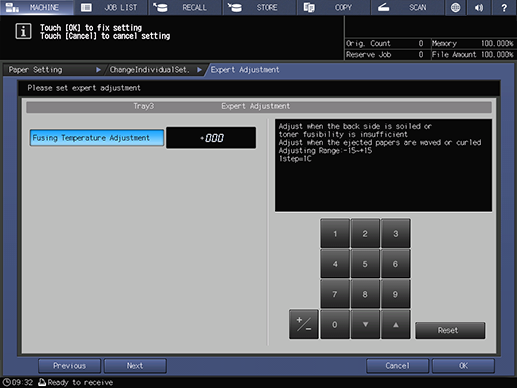Click the File Amount 100.000% readout
517x388 pixels.
[x=473, y=55]
